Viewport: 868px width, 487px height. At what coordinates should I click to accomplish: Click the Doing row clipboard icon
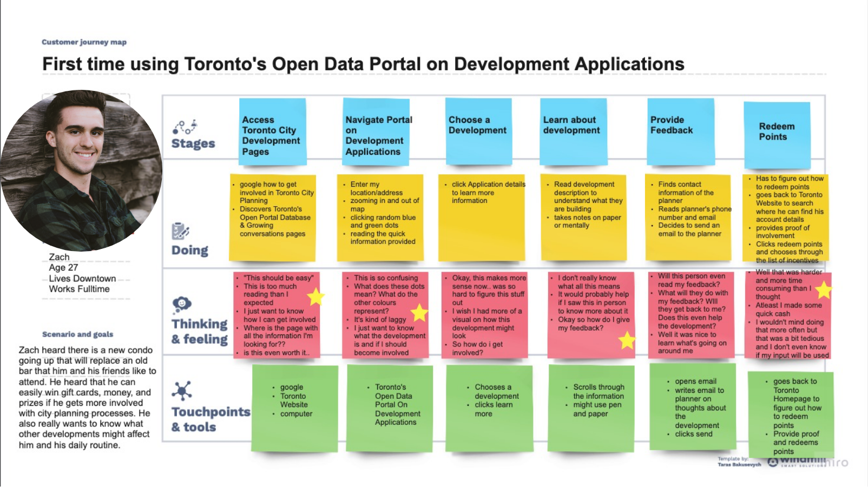coord(180,231)
